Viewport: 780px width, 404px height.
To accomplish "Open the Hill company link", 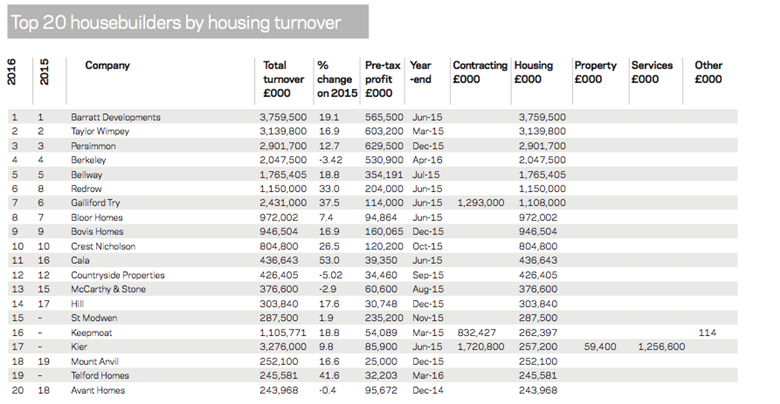I will pos(77,303).
